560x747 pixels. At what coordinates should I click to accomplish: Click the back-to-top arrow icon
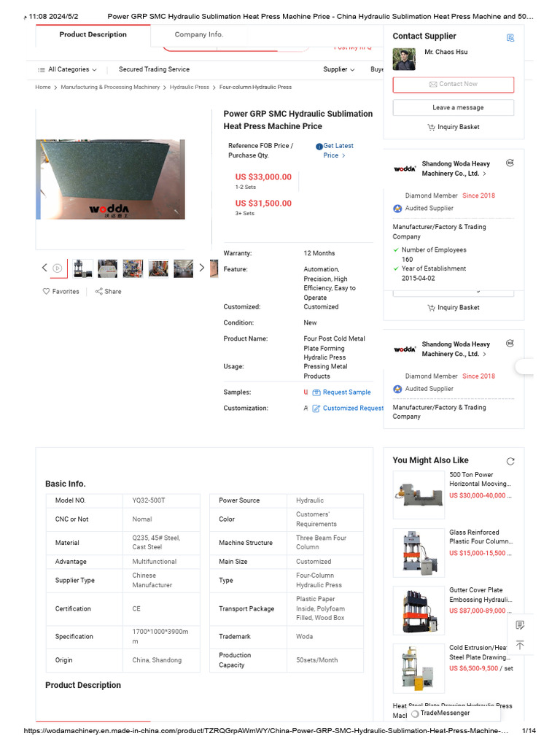[x=520, y=645]
